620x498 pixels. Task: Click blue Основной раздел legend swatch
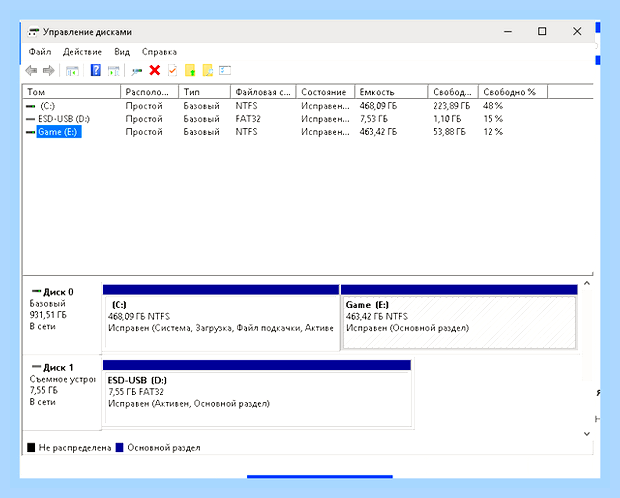tap(119, 447)
